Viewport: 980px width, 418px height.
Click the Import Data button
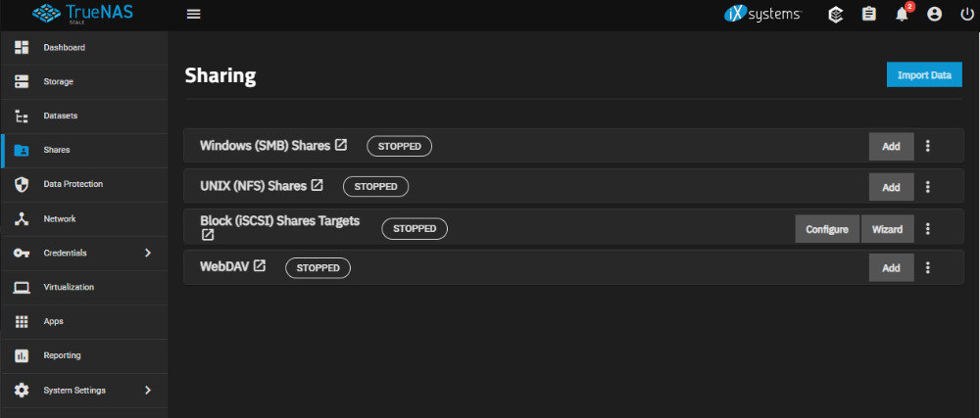[924, 74]
